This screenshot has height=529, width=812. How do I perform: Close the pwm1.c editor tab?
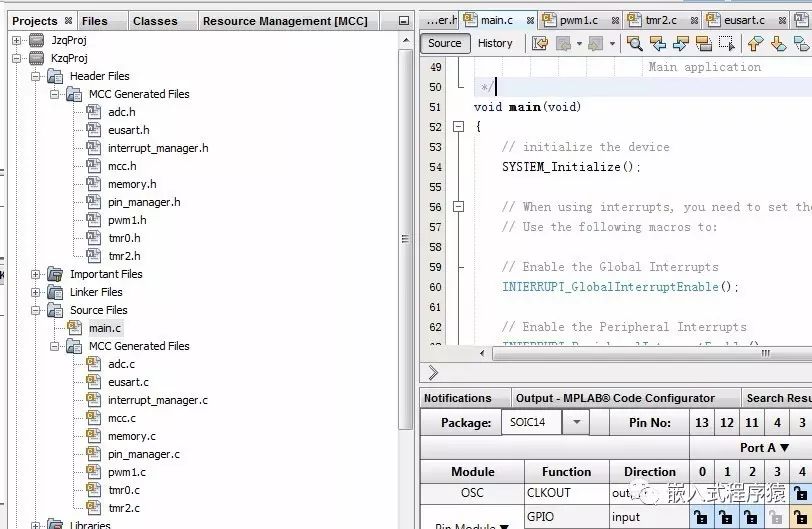[615, 21]
